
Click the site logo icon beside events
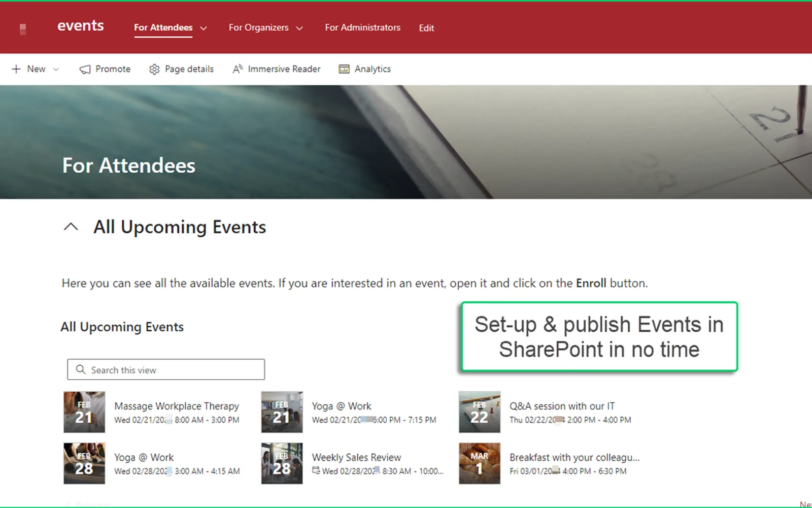(x=23, y=29)
